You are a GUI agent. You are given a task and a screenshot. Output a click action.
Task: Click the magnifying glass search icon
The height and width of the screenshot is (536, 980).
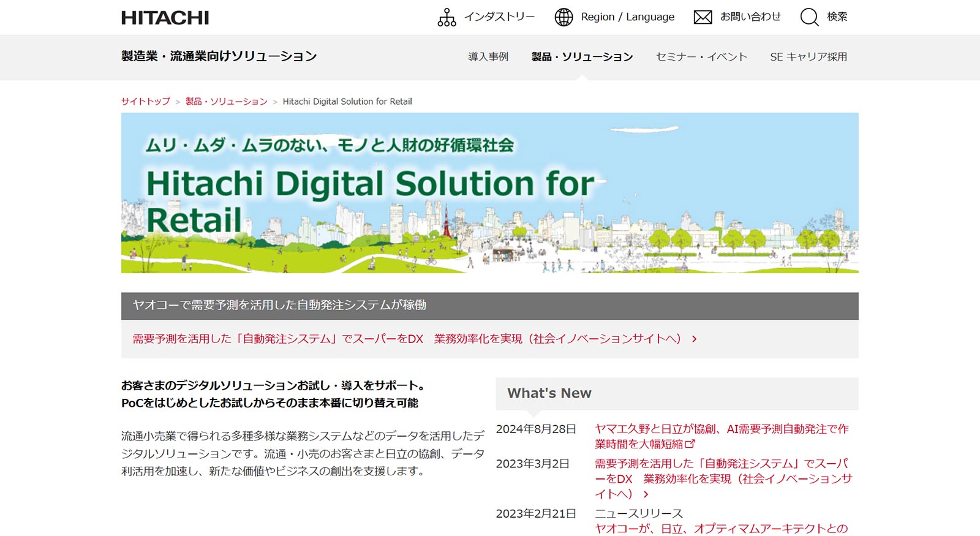[809, 17]
